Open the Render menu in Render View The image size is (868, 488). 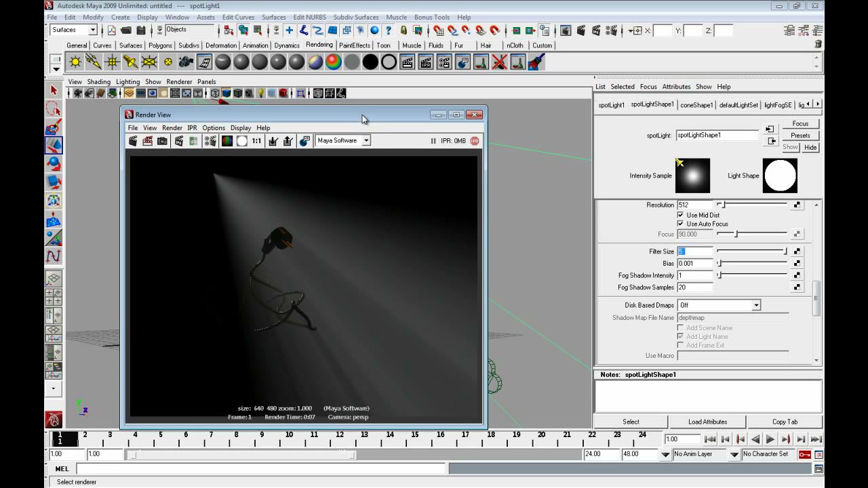pyautogui.click(x=172, y=128)
